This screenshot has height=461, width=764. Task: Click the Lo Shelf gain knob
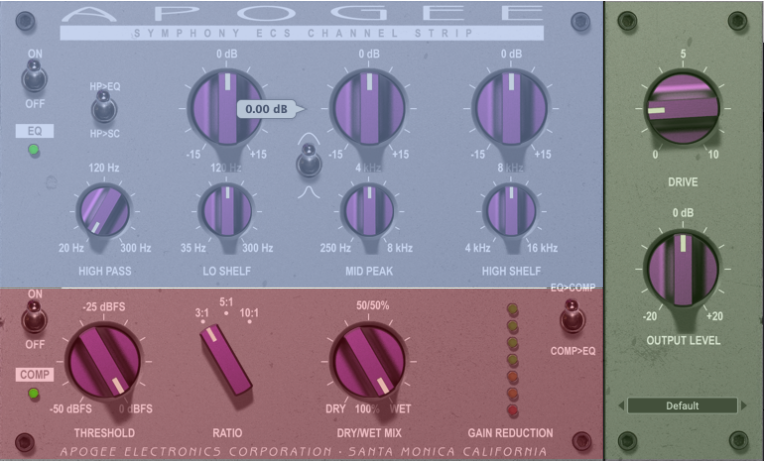coord(226,103)
